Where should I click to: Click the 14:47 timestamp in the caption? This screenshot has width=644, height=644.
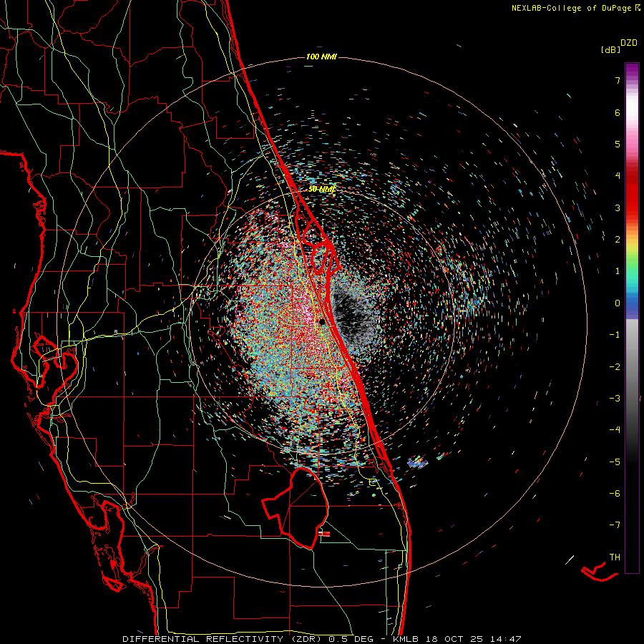click(506, 639)
